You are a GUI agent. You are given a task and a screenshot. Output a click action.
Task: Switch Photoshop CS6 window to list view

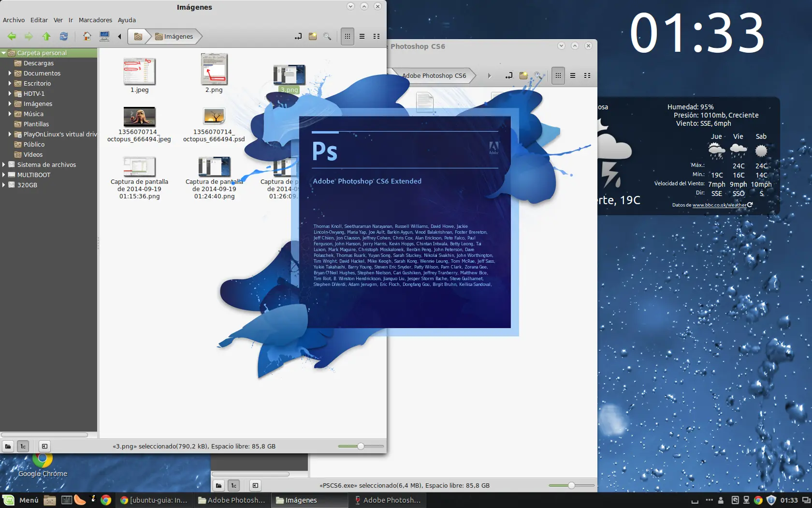[x=573, y=75]
